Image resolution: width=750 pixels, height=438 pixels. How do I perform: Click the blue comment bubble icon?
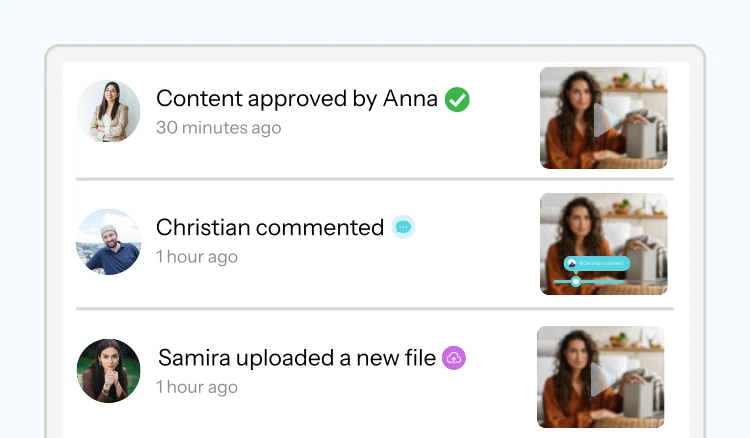click(403, 227)
